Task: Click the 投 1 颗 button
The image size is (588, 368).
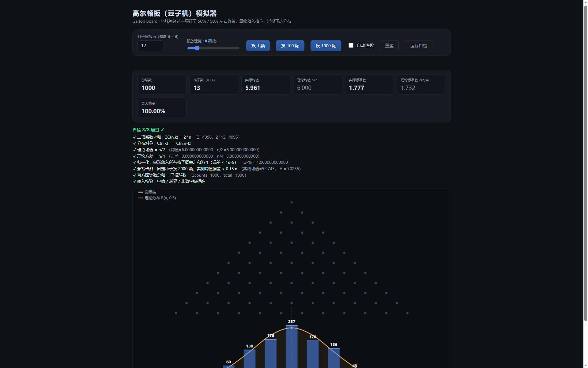Action: (x=258, y=46)
